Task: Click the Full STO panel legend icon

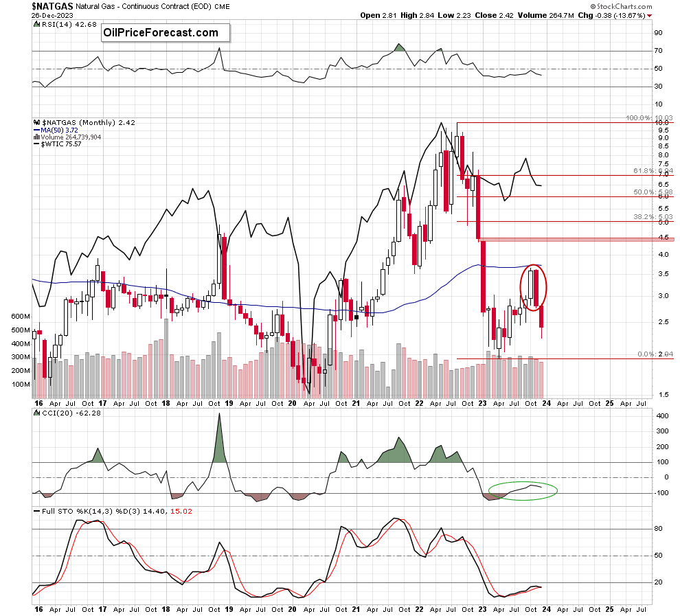Action: point(36,510)
